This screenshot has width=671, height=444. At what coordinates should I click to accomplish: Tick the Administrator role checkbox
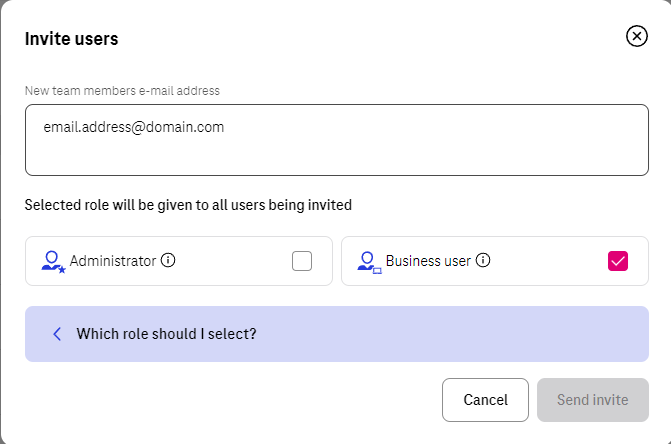(302, 261)
